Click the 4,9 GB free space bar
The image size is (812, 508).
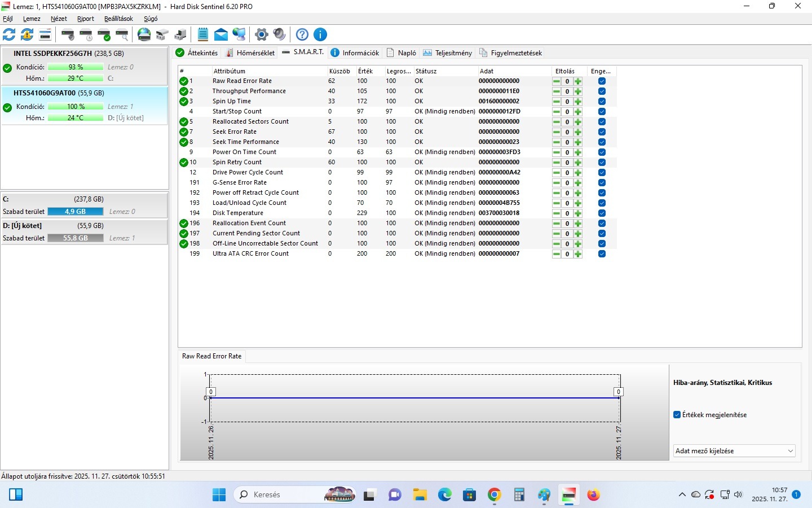pos(76,212)
